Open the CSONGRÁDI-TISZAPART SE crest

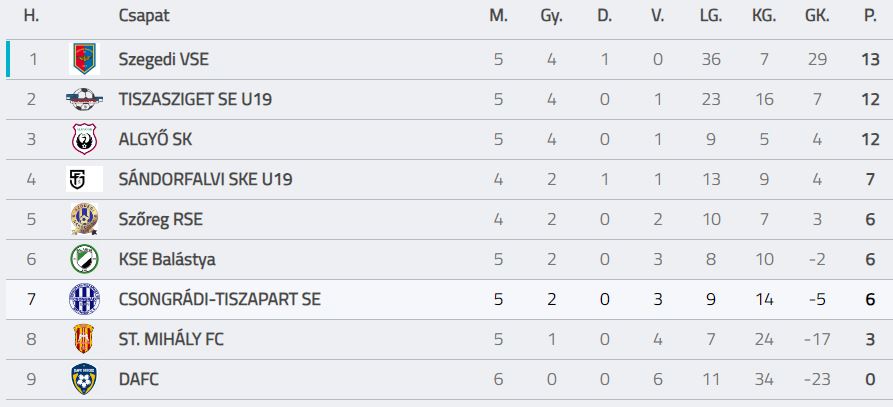click(84, 299)
